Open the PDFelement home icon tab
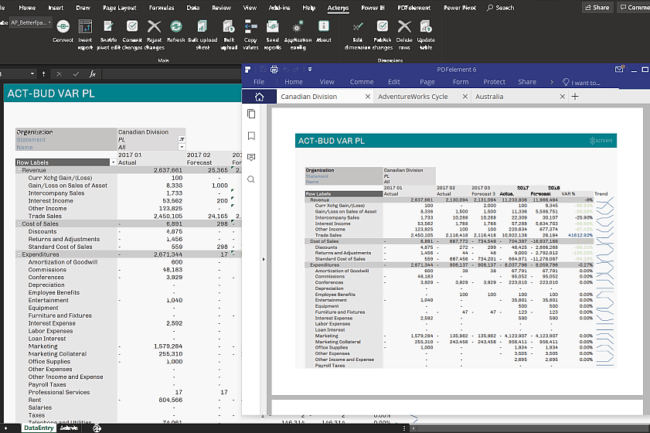 [259, 97]
